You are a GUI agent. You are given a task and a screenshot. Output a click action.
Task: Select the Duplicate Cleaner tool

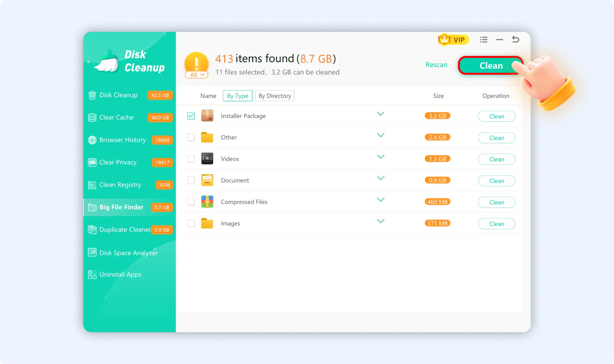(x=125, y=229)
